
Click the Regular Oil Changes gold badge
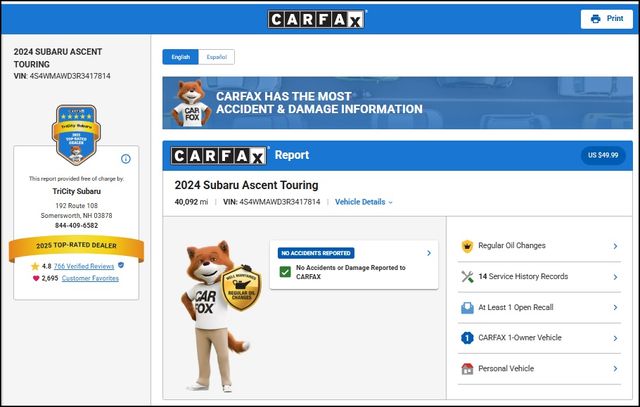click(x=241, y=288)
